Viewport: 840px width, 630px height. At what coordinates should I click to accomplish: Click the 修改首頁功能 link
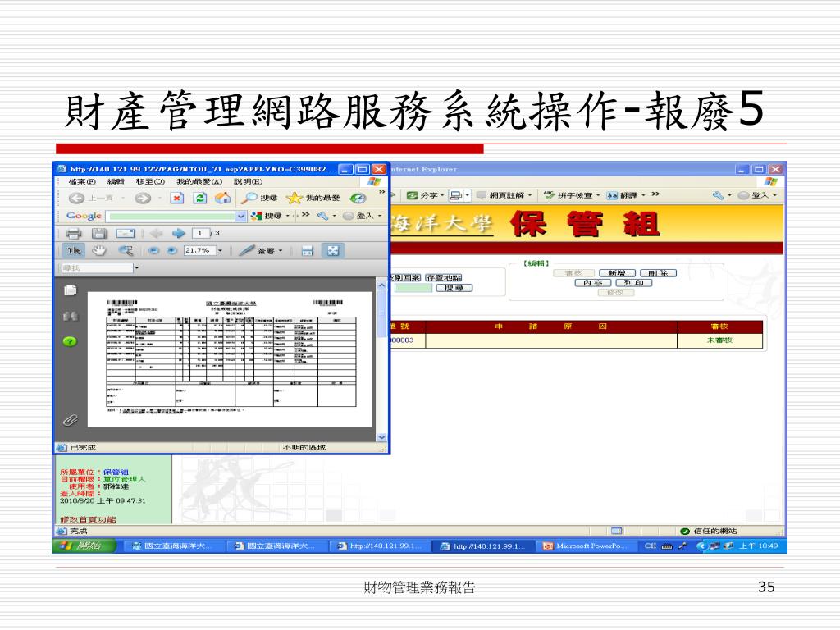(88, 519)
